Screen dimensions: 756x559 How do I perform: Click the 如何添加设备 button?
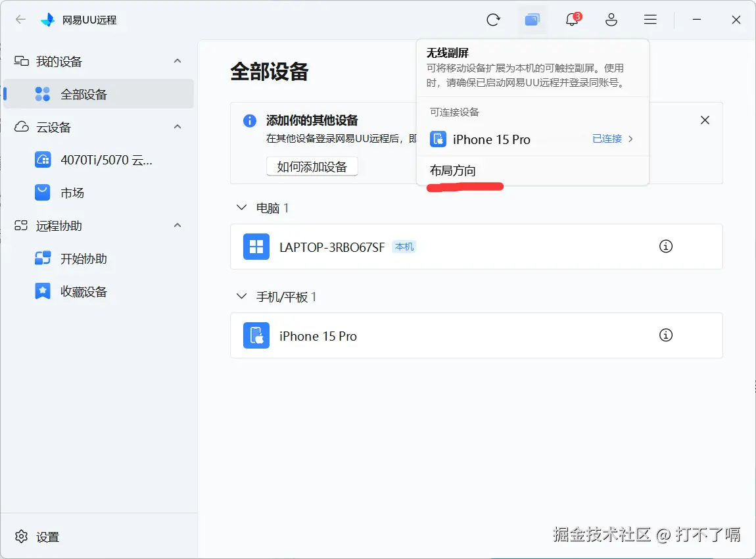coord(312,166)
